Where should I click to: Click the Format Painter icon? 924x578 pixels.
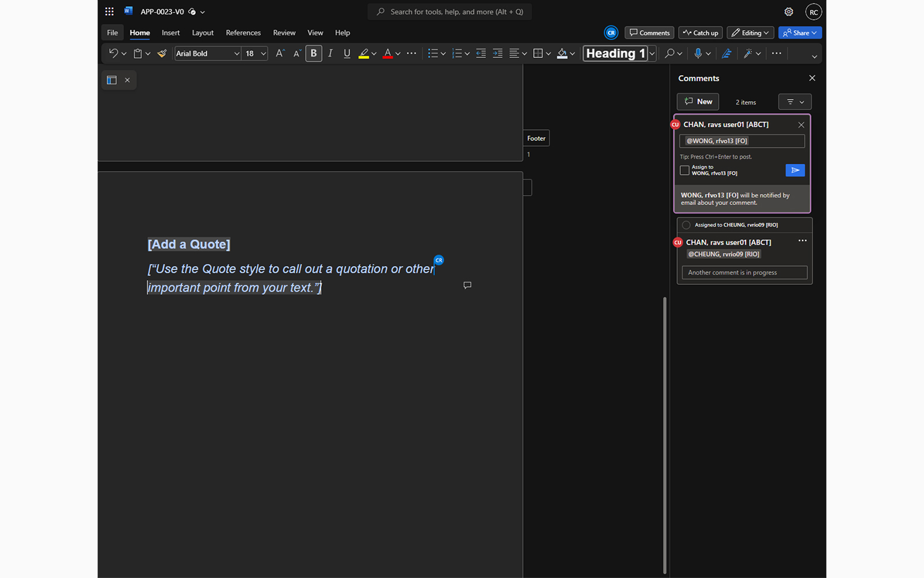point(162,54)
